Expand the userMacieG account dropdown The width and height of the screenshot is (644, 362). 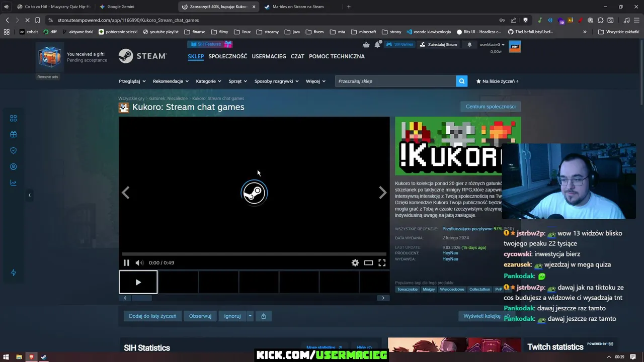[x=492, y=44]
